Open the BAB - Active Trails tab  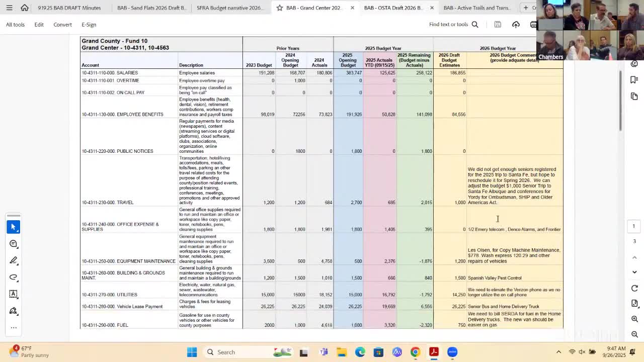(x=476, y=8)
